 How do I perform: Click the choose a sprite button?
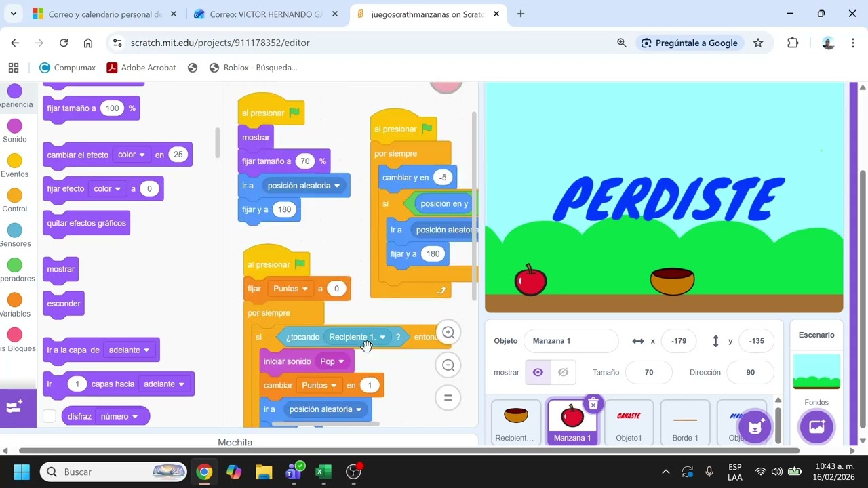coord(754,427)
